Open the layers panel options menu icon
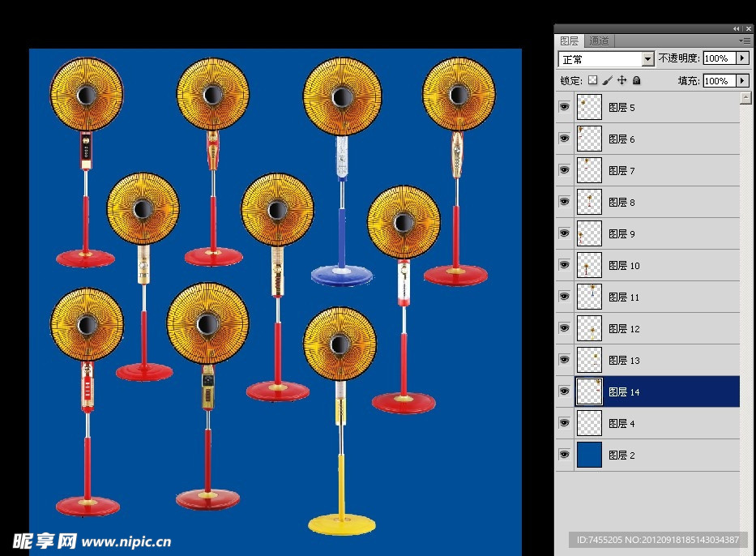Screen dimensions: 756x556 click(x=745, y=41)
